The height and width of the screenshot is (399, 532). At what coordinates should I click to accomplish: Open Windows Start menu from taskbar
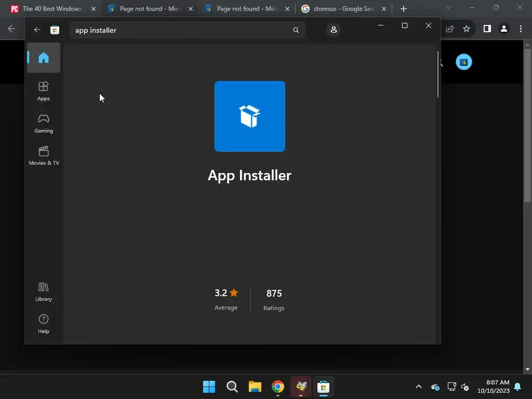(x=209, y=387)
